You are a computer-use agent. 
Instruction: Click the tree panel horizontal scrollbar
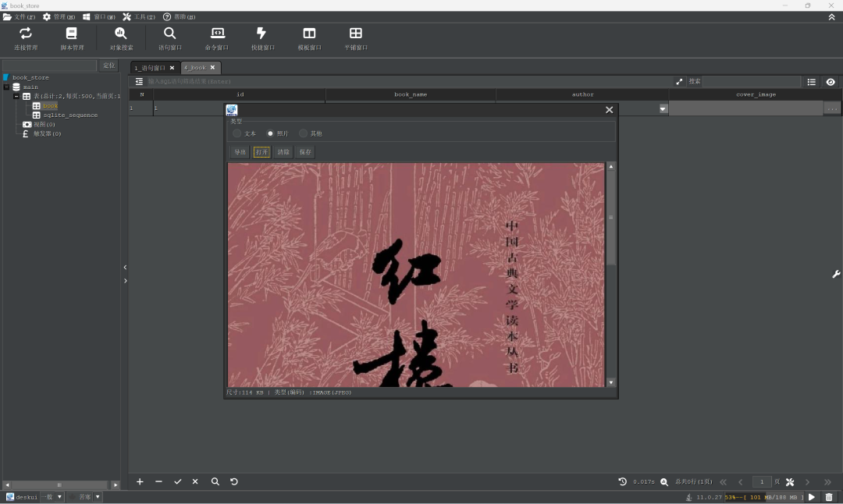(x=61, y=484)
